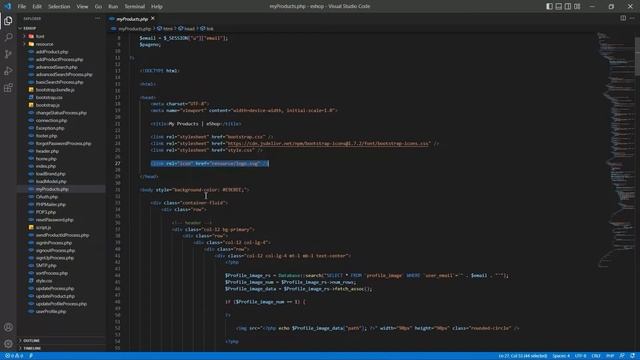Click PHP language mode status

(x=610, y=356)
